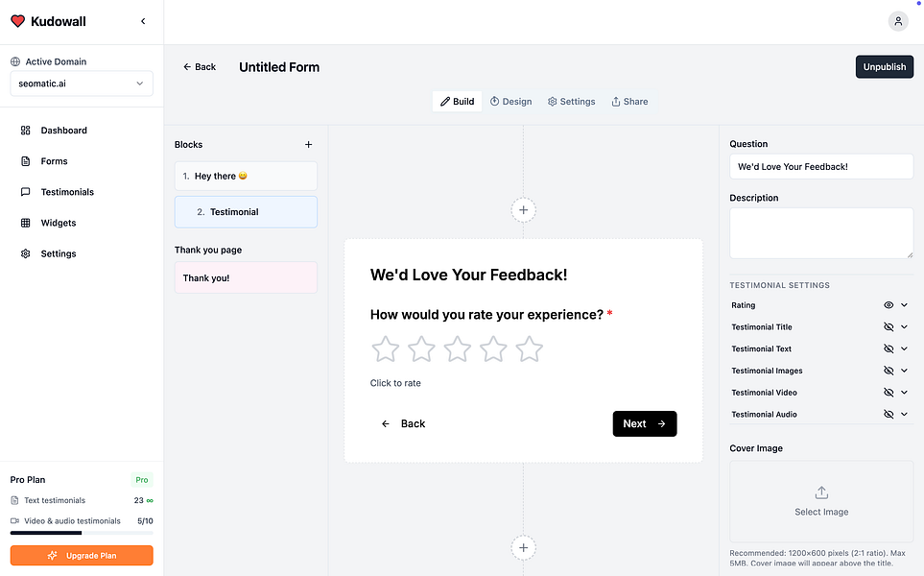Collapse the sidebar with chevron icon
The image size is (924, 576).
143,21
